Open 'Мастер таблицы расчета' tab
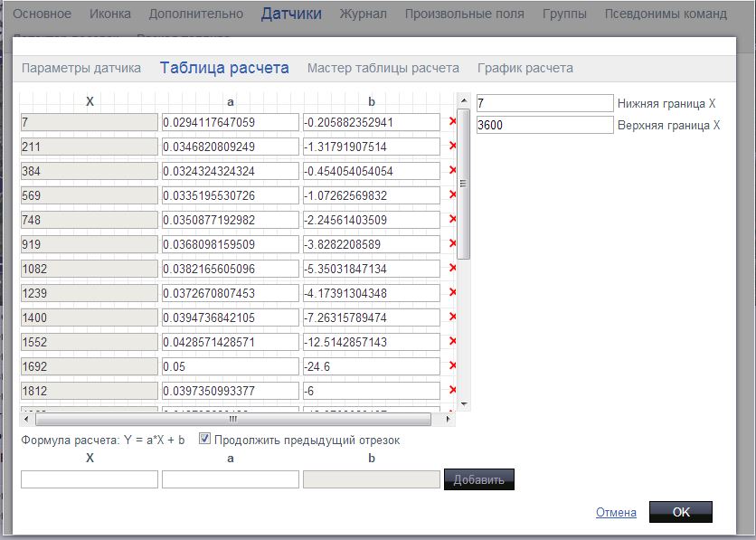The height and width of the screenshot is (540, 756). tap(383, 68)
